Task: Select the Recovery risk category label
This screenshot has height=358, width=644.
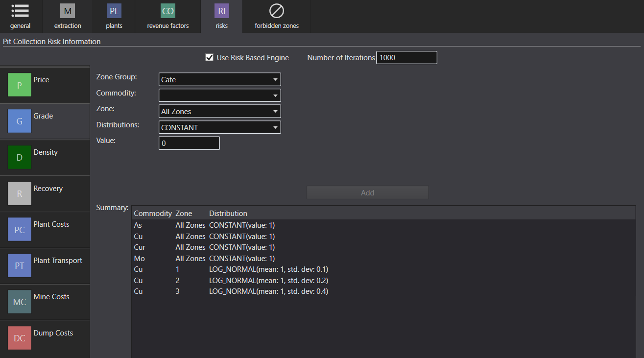Action: point(48,189)
